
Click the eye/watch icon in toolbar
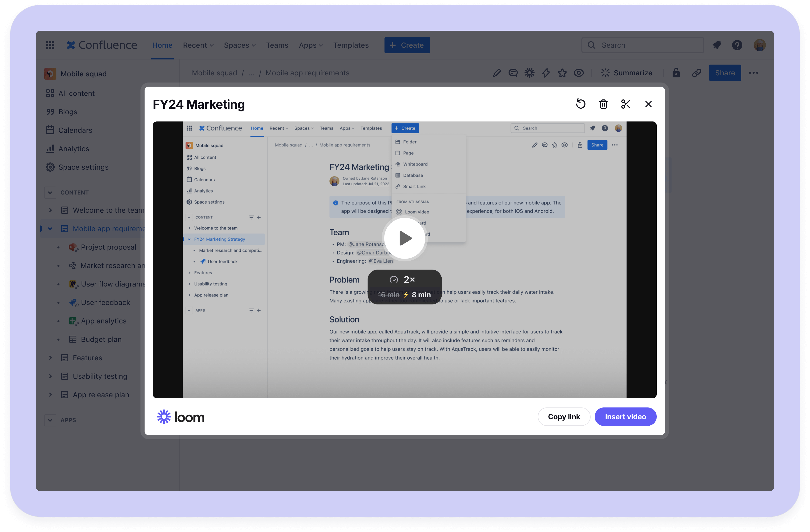click(579, 73)
